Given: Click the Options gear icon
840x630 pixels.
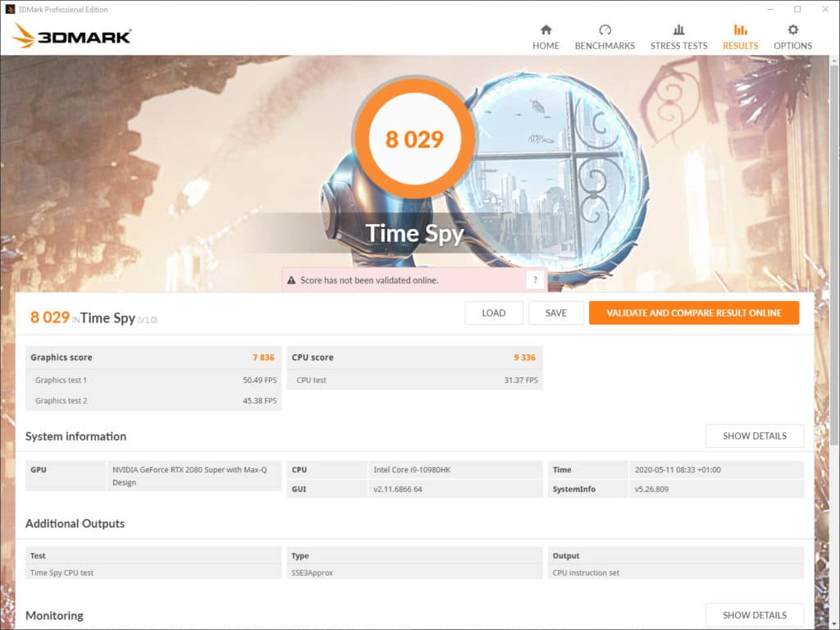Looking at the screenshot, I should tap(793, 30).
